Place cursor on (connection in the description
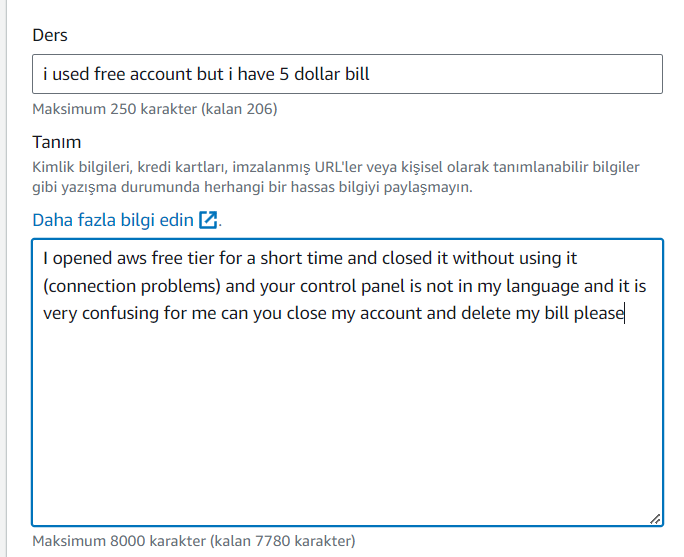Screen dimensions: 684x557 coord(88,286)
